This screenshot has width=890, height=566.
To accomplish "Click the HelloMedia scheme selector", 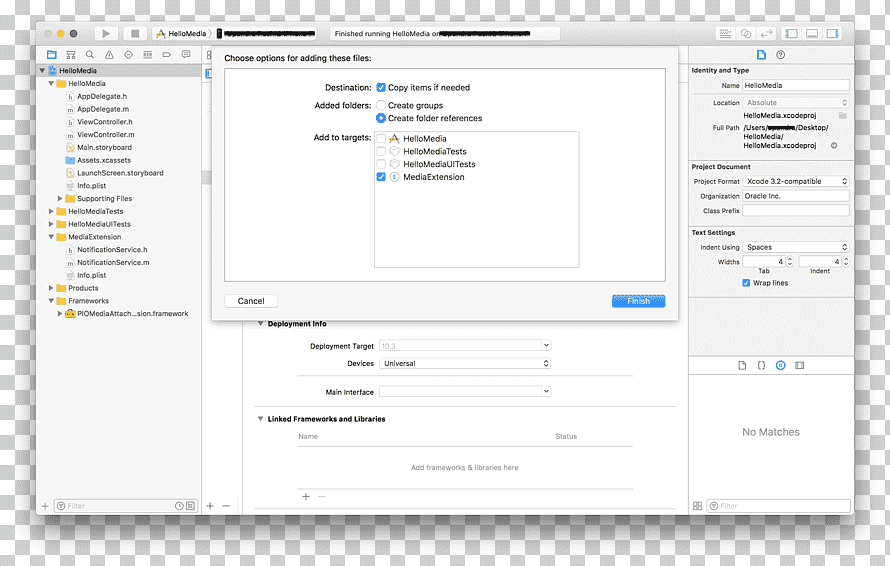I will coord(182,33).
